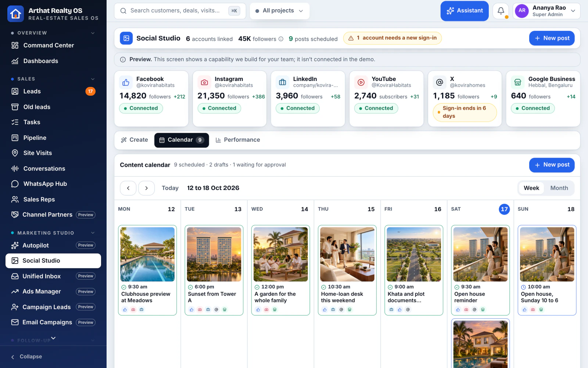This screenshot has height=368, width=588.
Task: Click the Social Studio header icon
Action: coord(126,38)
